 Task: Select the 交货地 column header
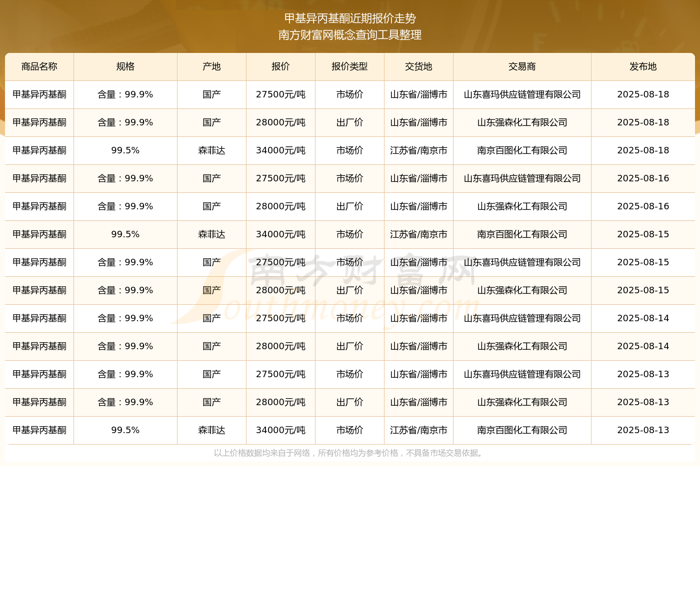click(x=418, y=66)
